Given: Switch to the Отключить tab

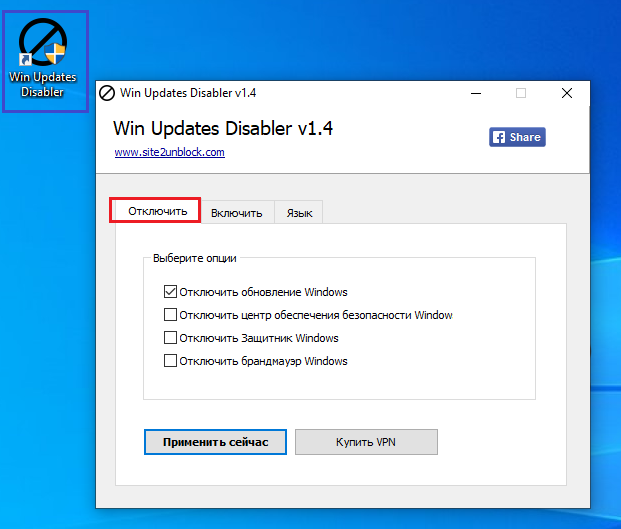Looking at the screenshot, I should click(157, 211).
